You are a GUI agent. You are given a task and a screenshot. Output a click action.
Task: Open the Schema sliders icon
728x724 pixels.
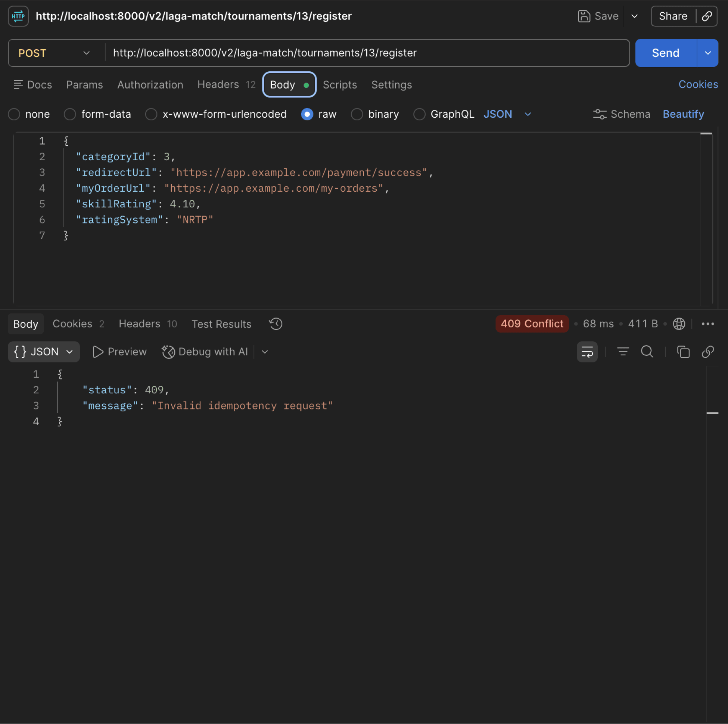point(600,114)
